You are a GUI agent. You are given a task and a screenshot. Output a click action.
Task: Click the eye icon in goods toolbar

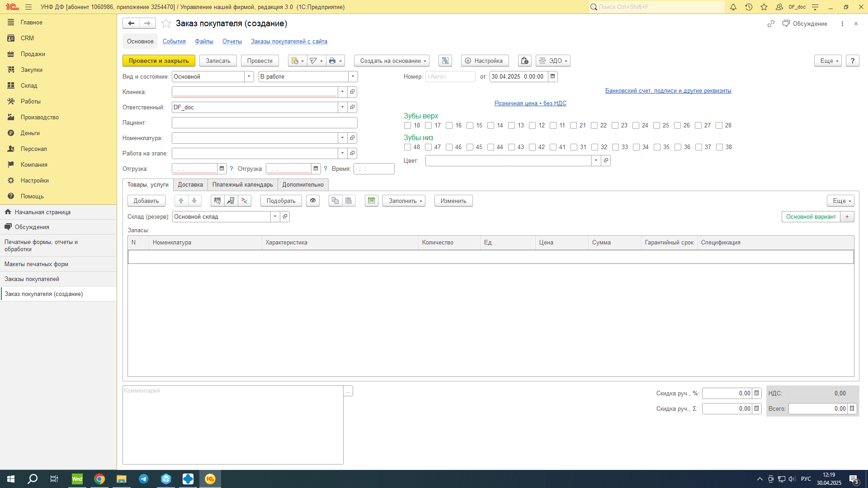click(313, 201)
